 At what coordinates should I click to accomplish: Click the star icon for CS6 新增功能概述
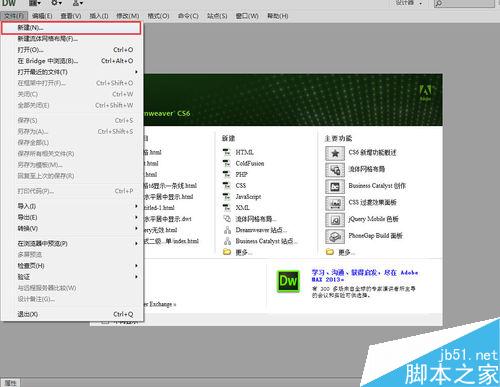point(335,153)
